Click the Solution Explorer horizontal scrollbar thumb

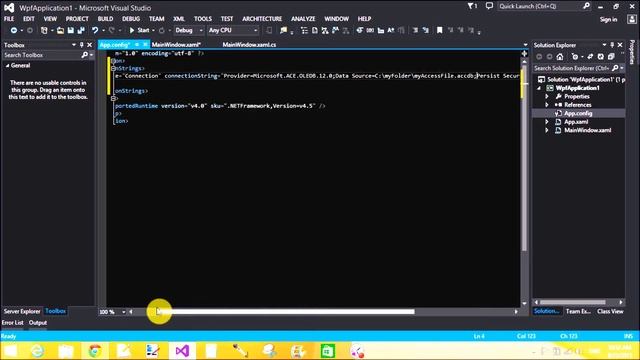tap(574, 302)
